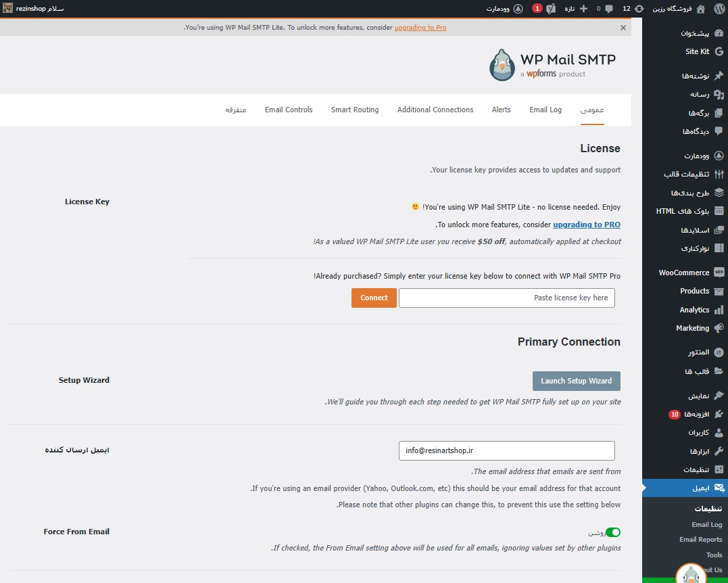
Task: Open وودمارت sidebar icon
Action: pos(719,156)
